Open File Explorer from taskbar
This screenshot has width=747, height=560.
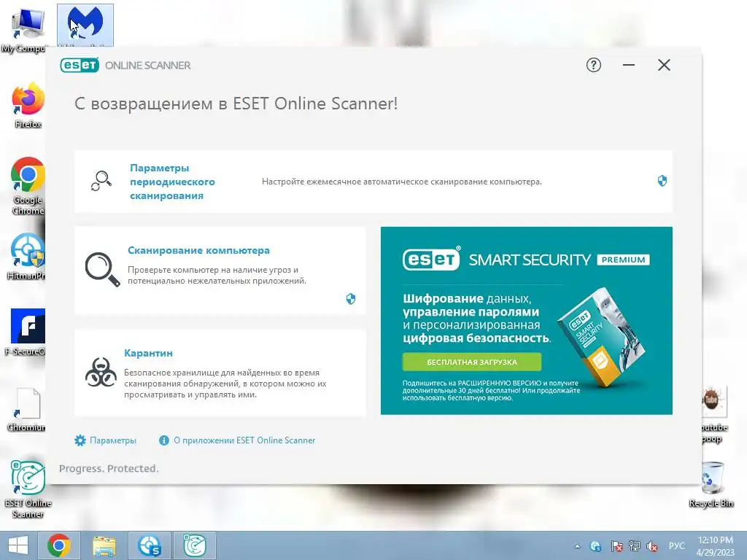(104, 546)
